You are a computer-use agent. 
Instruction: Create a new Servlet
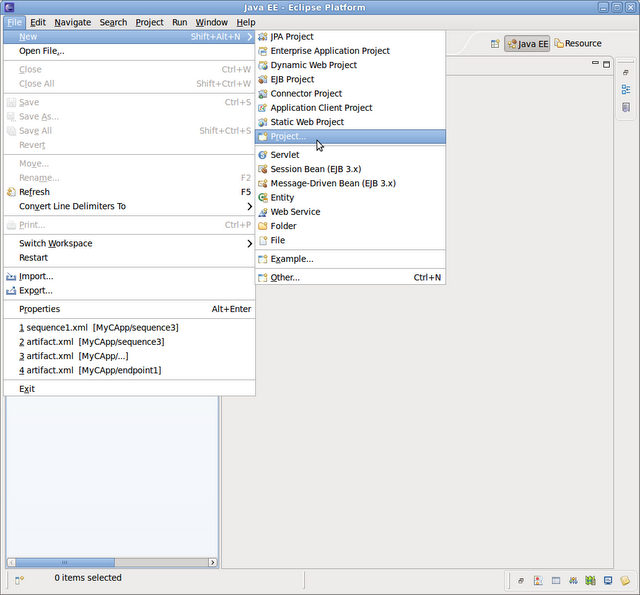tap(350, 155)
